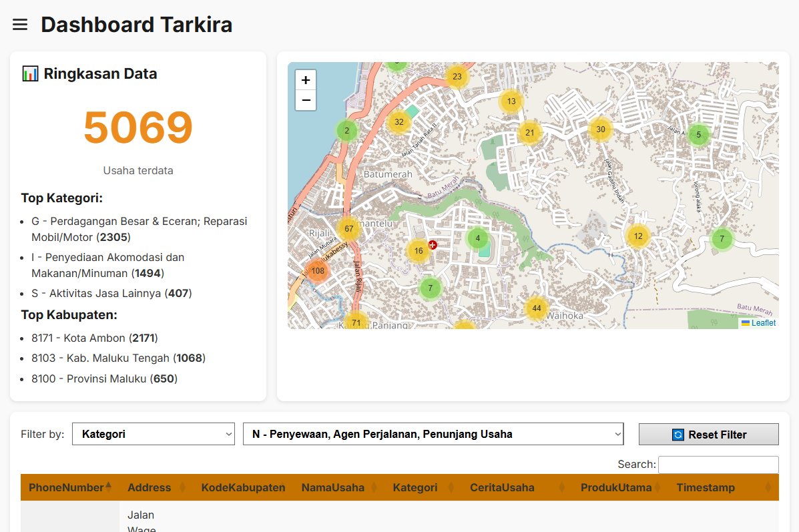This screenshot has height=532, width=799.
Task: Click the 5069 total count
Action: tap(138, 127)
